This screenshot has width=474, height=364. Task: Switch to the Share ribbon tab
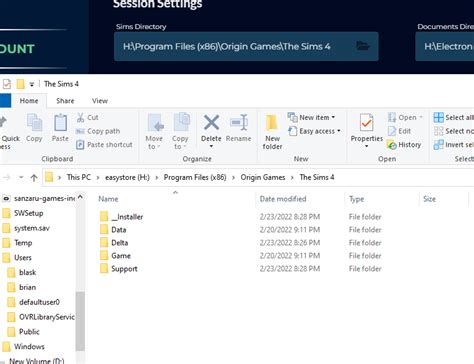[x=65, y=101]
